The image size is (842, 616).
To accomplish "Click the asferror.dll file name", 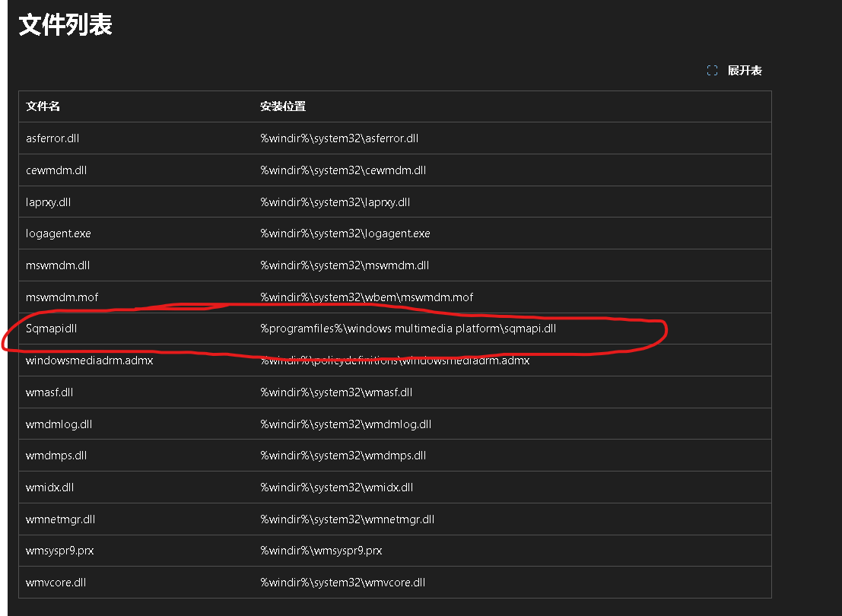I will tap(52, 138).
